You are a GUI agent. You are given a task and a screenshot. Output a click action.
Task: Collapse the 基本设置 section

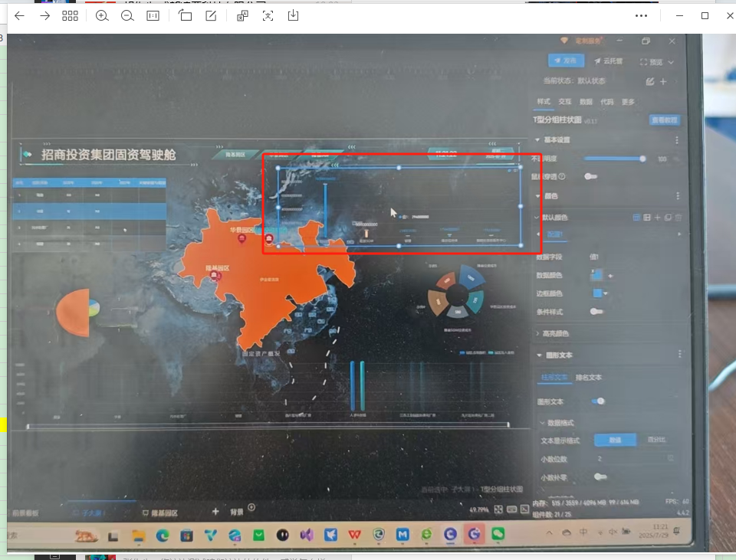coord(537,139)
